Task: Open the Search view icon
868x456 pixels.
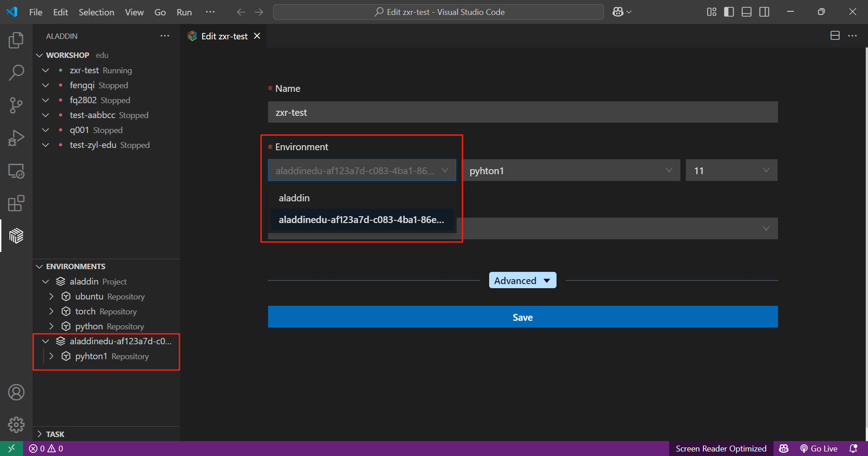Action: [16, 72]
